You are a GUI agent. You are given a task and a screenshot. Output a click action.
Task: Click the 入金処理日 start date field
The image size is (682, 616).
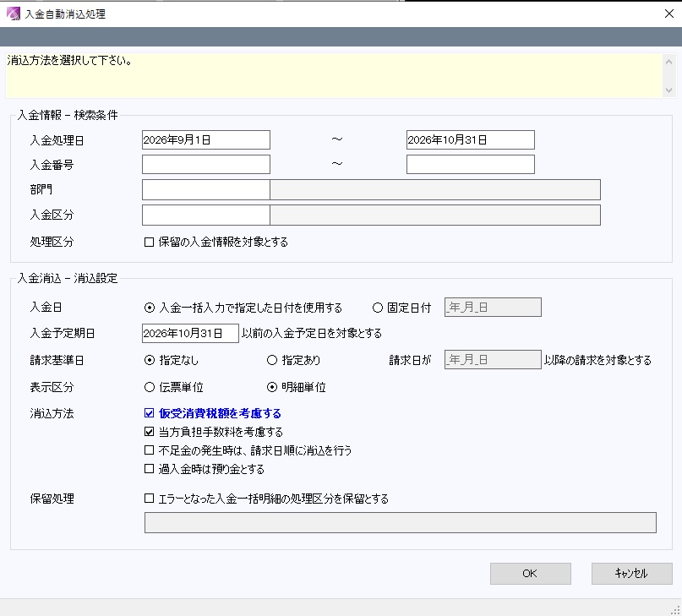point(205,139)
